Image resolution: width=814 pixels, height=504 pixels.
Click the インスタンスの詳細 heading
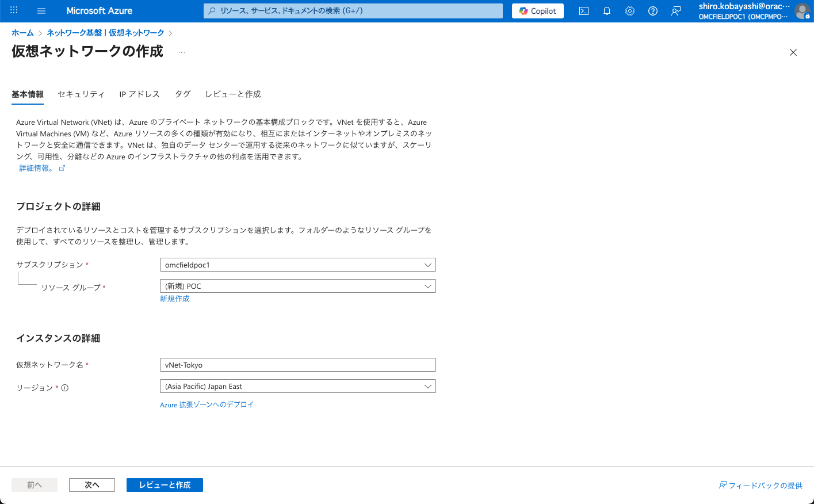(x=58, y=338)
